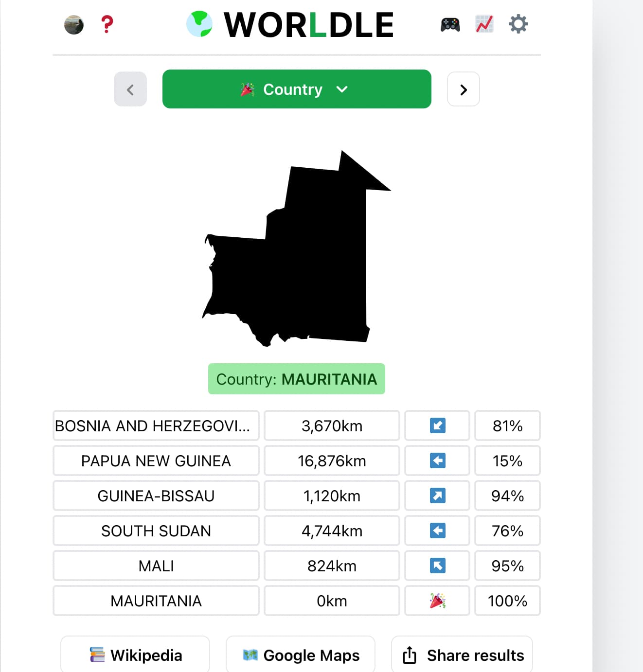Click the 94% proximity cell

507,496
